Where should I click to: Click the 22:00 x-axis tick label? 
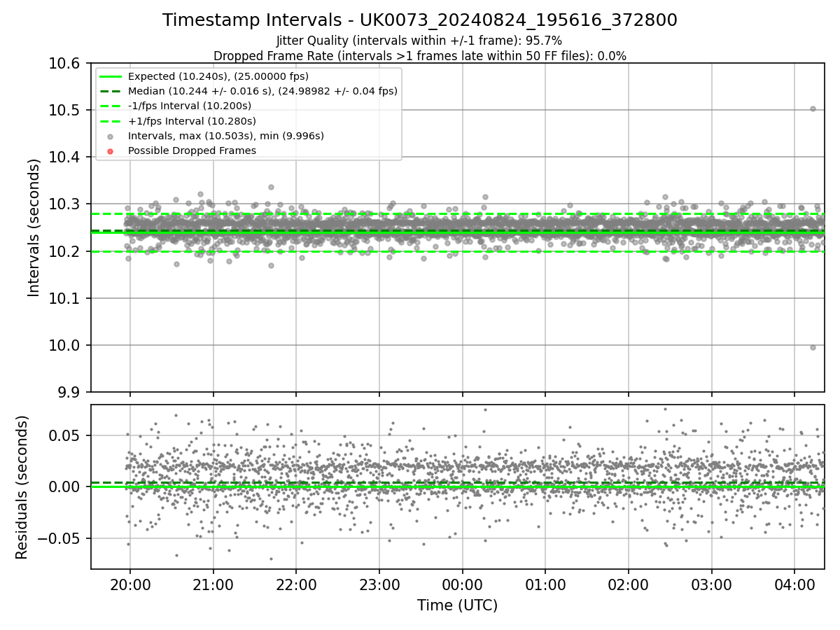(296, 584)
